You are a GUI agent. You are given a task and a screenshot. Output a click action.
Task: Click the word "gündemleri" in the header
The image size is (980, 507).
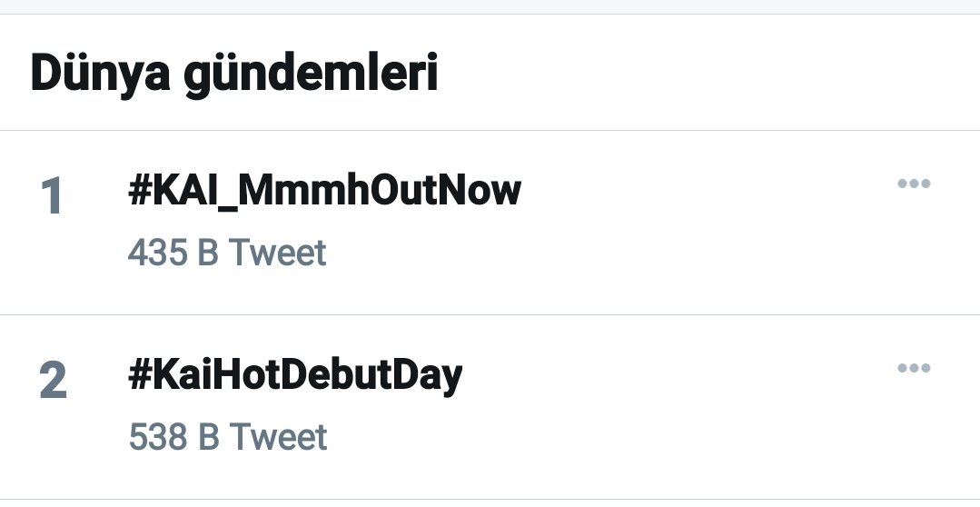[x=312, y=75]
